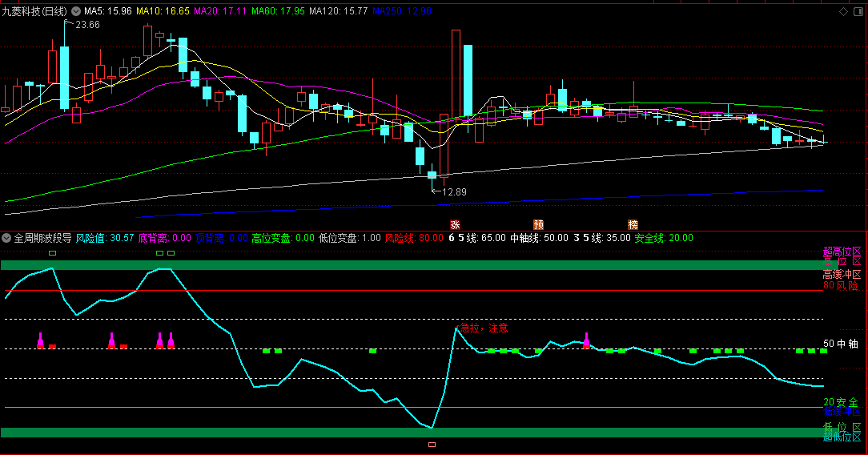Click the tall red limit-up candlestick
The height and width of the screenshot is (455, 868).
(x=456, y=74)
